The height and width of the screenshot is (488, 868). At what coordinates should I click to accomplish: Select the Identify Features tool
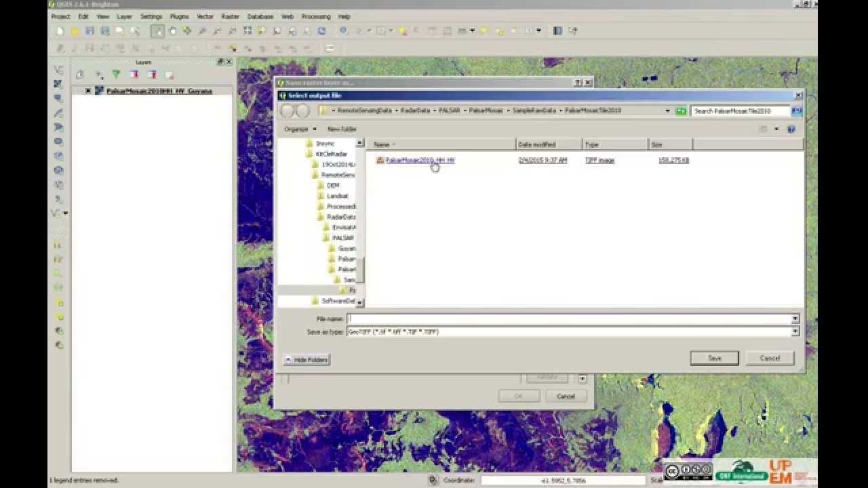click(x=343, y=31)
